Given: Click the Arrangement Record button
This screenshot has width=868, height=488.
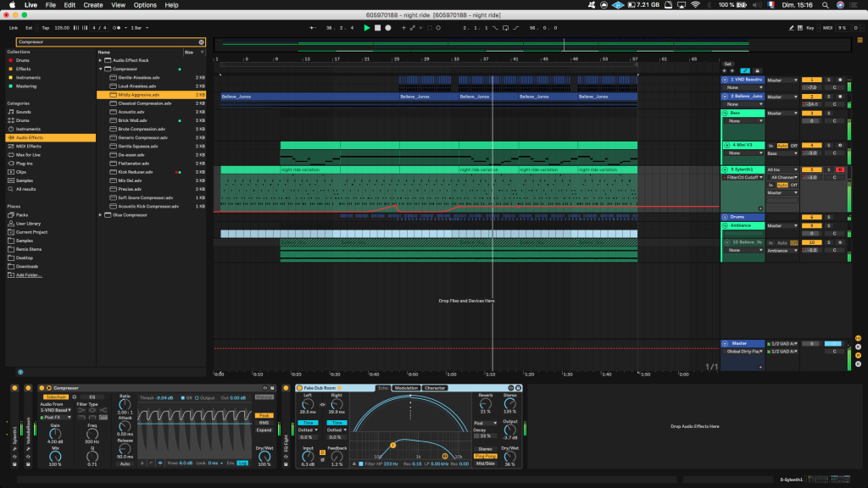Looking at the screenshot, I should coord(388,28).
